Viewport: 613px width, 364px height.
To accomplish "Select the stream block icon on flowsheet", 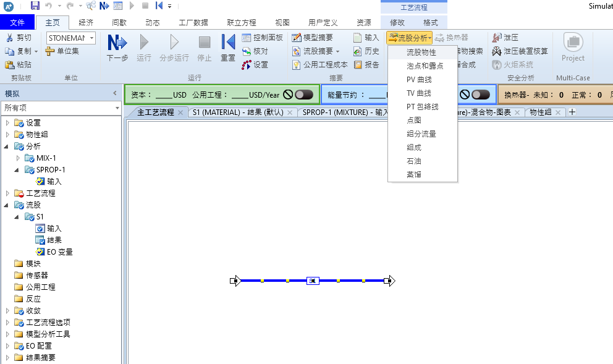I will click(313, 281).
